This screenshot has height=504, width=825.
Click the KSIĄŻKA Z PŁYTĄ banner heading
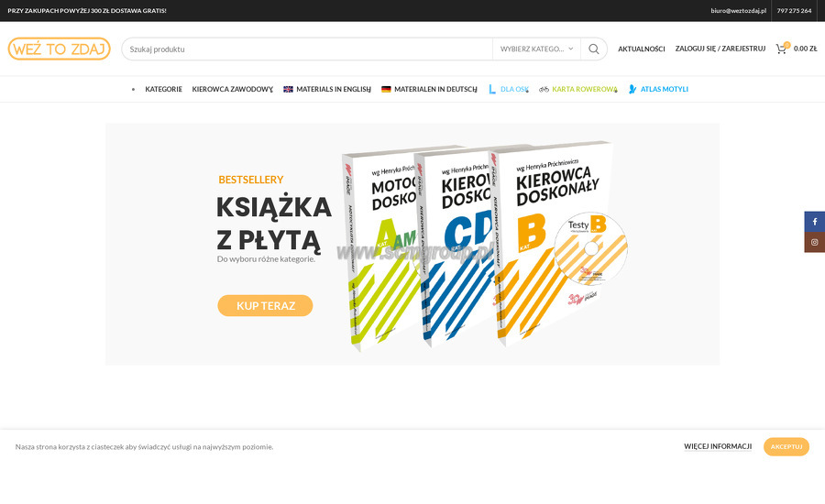pos(273,224)
